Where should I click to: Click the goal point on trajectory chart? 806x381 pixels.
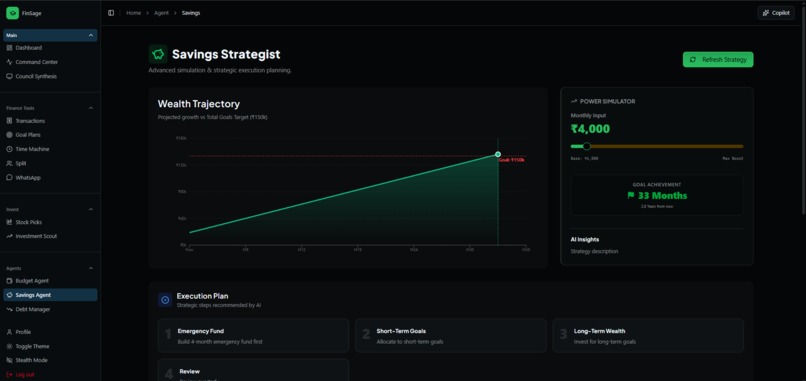[498, 154]
